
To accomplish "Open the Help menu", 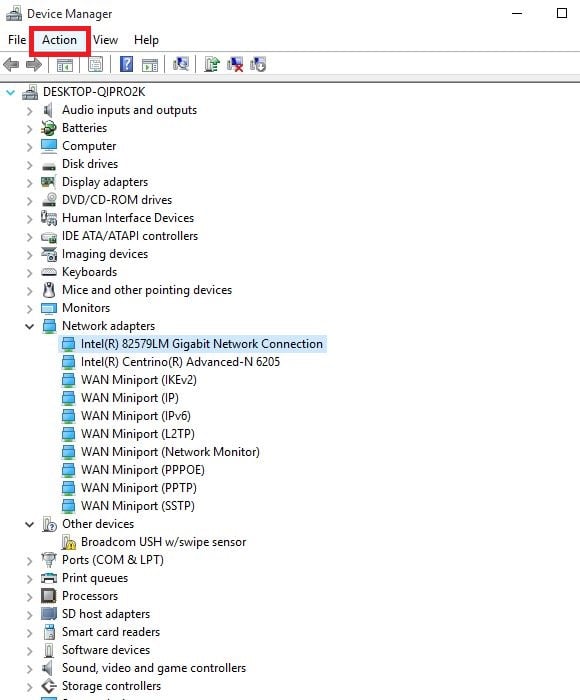I will point(146,40).
